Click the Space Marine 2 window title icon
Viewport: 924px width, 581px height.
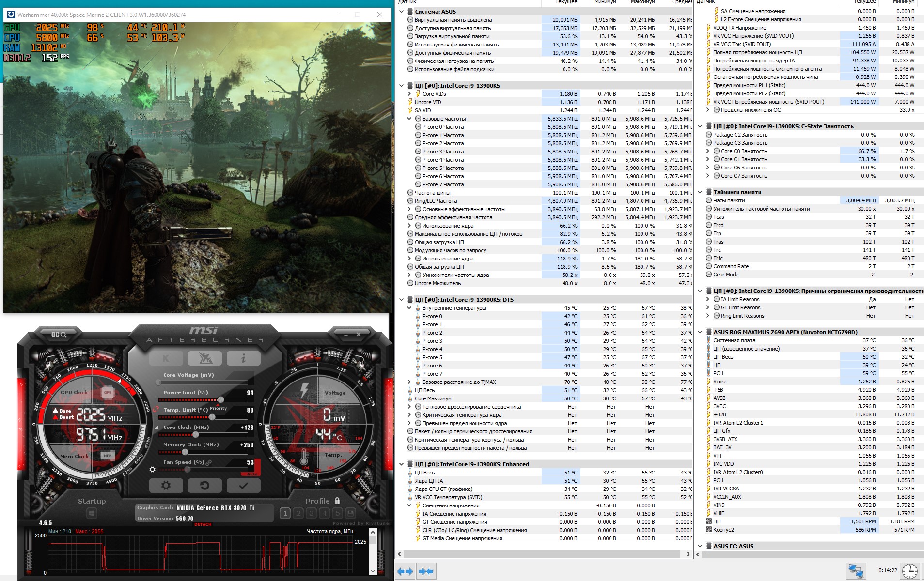[x=11, y=15]
